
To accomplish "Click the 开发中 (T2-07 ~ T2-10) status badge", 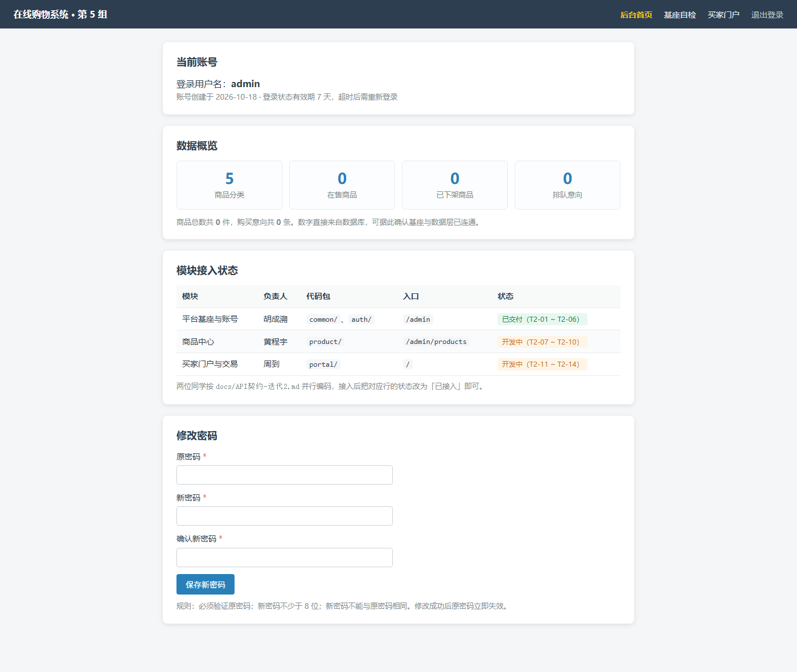I will [542, 342].
